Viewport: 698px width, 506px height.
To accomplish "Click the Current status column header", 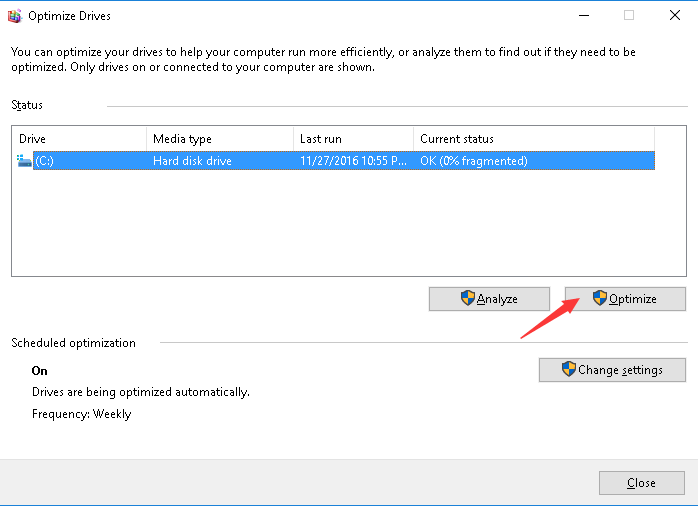I will (x=533, y=139).
